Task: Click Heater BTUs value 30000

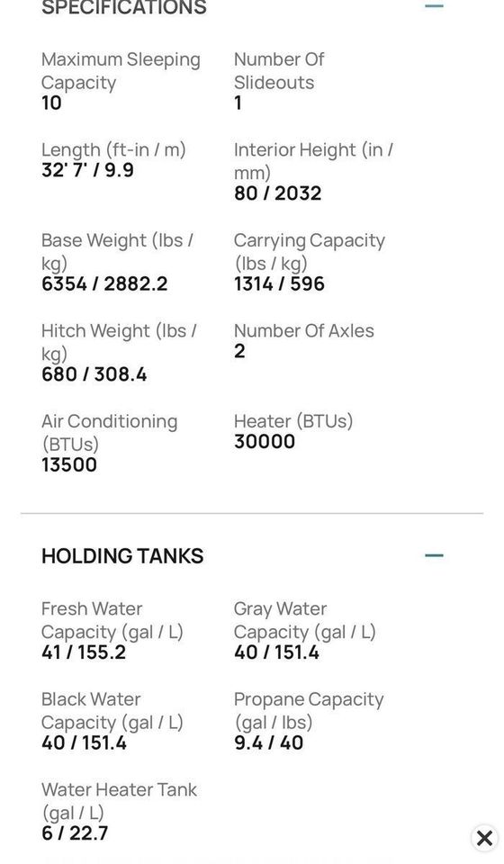Action: (265, 441)
